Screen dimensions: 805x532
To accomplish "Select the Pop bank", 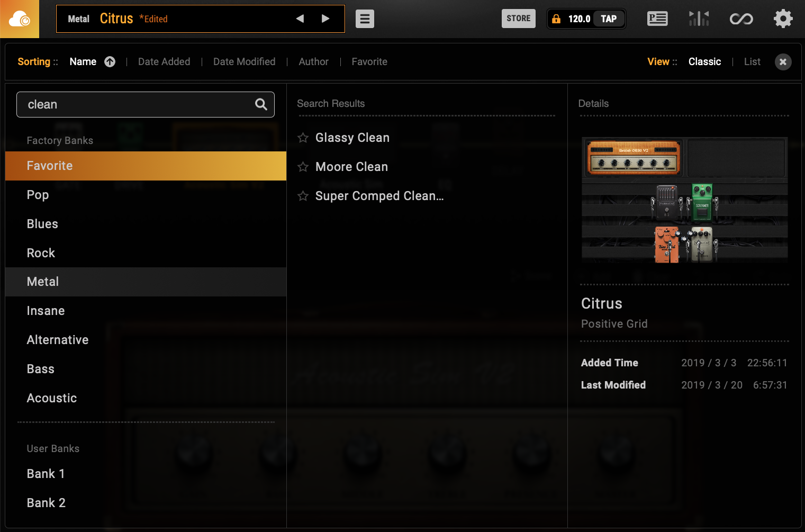I will click(x=146, y=195).
